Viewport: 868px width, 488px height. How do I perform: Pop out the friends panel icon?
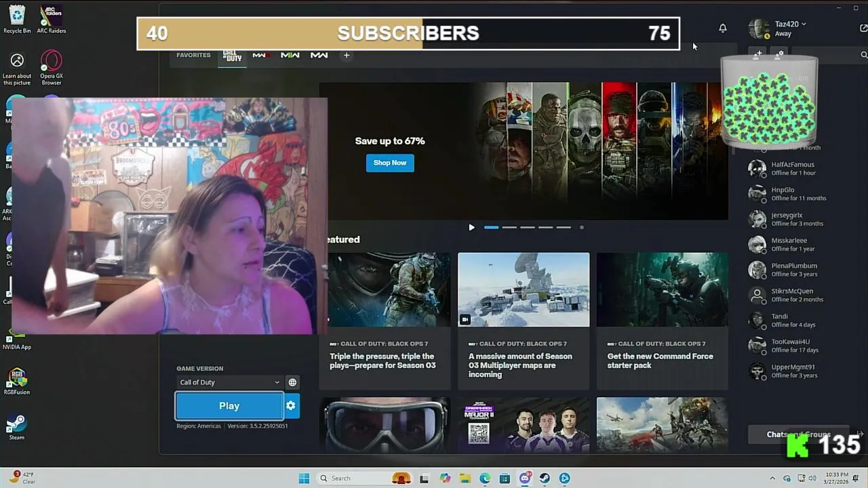[x=863, y=28]
